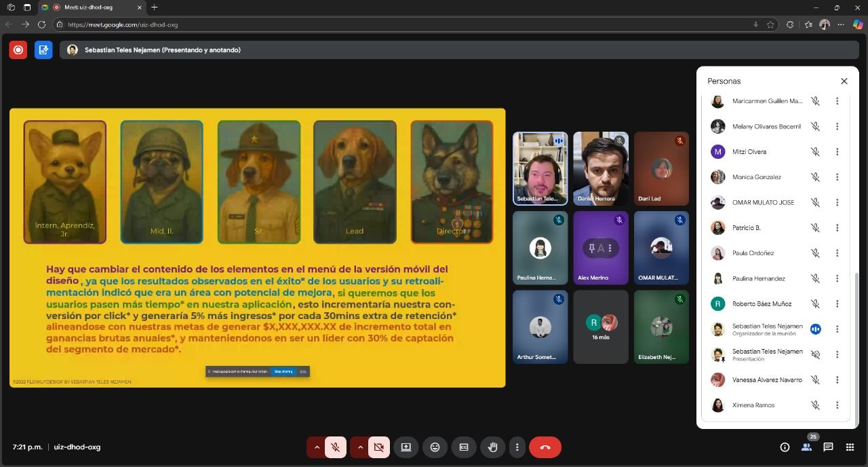Expand video settings chevron next to camera
Screen dimensions: 868x467
pyautogui.click(x=359, y=447)
